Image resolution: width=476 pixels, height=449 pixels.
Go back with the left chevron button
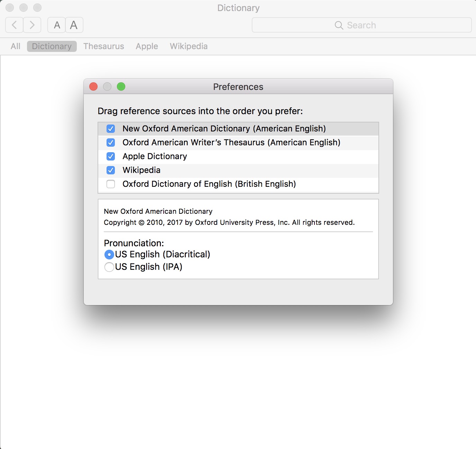[x=15, y=25]
